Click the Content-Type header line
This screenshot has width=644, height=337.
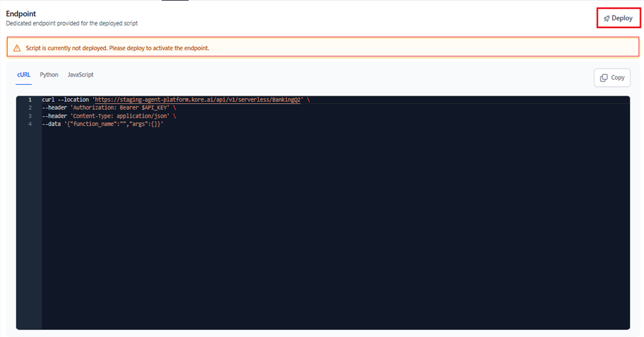pos(109,116)
